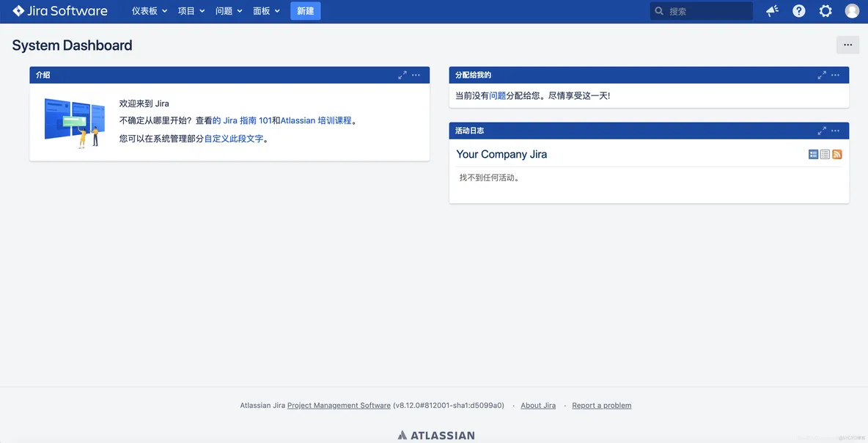Open the 面板 dropdown menu
This screenshot has width=868, height=443.
[266, 11]
